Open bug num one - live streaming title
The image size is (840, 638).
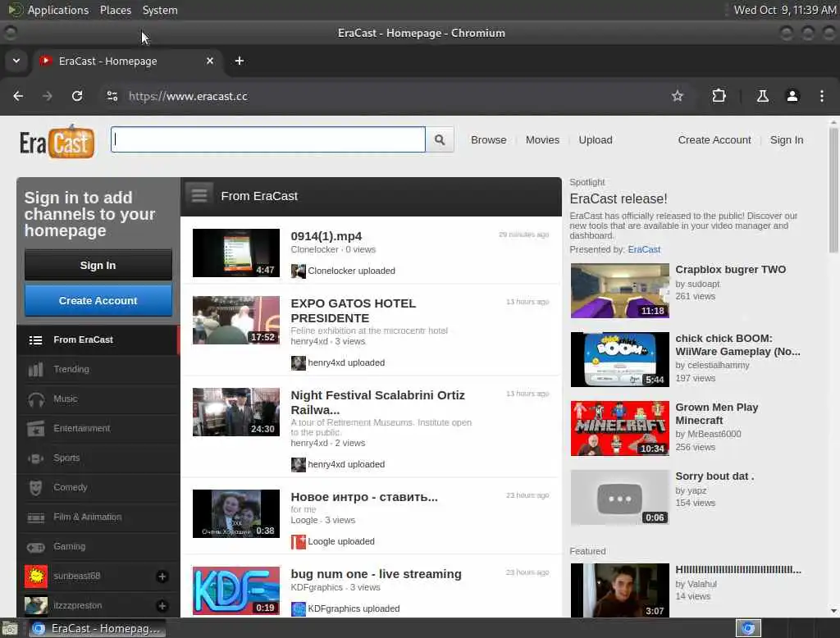tap(376, 574)
